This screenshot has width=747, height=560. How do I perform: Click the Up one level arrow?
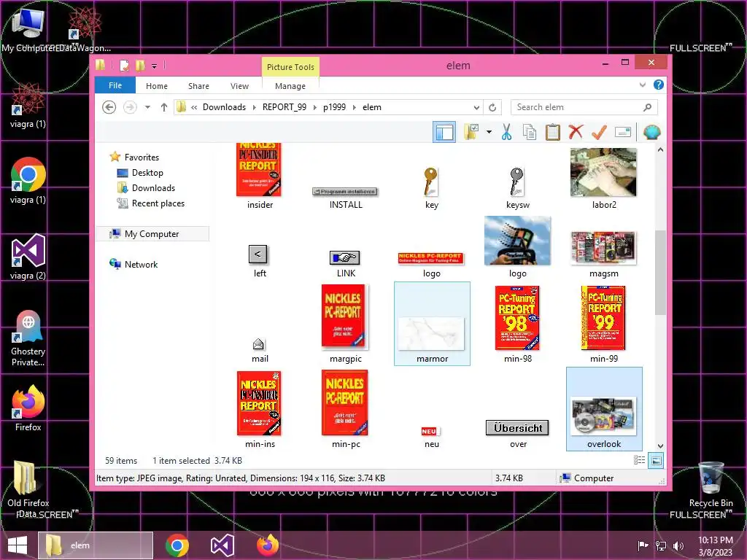pos(164,107)
